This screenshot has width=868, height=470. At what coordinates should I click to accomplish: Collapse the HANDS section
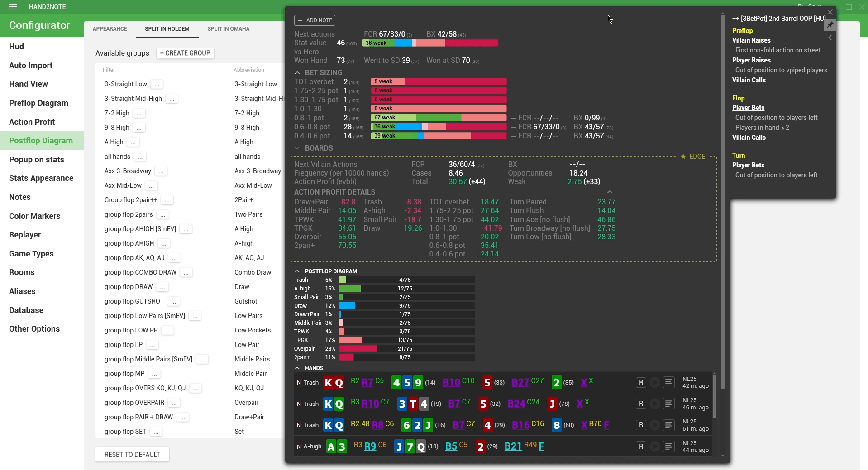pyautogui.click(x=297, y=368)
